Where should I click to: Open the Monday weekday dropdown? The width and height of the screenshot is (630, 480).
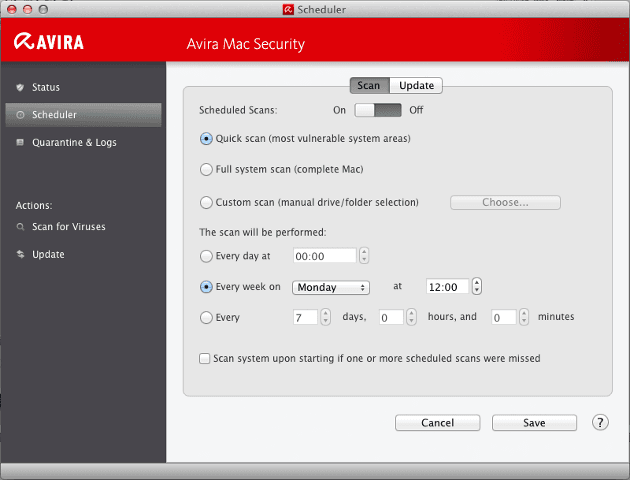[331, 287]
